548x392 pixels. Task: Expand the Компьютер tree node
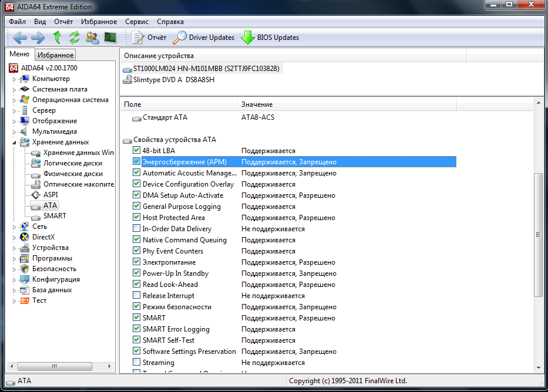(x=14, y=79)
